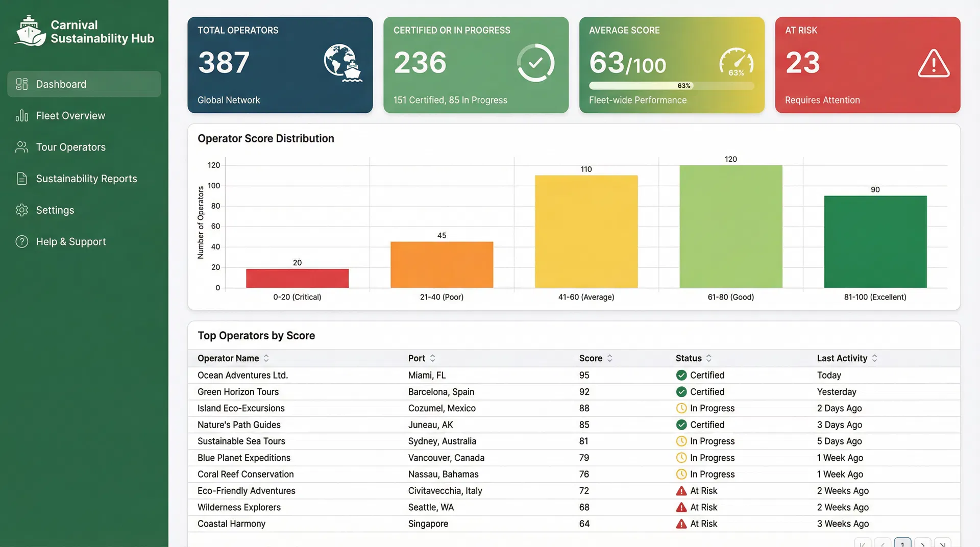Open Sustainability Reports via the document icon
980x547 pixels.
(21, 178)
